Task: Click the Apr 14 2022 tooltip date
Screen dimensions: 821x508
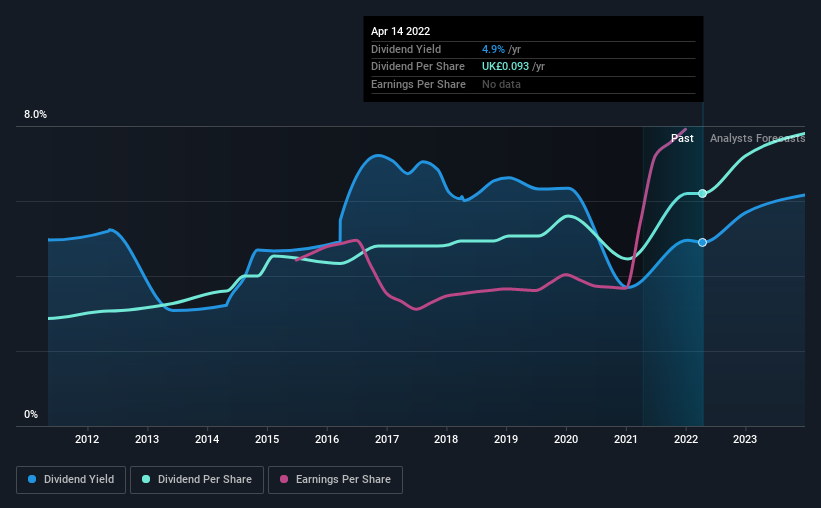Action: click(x=401, y=31)
